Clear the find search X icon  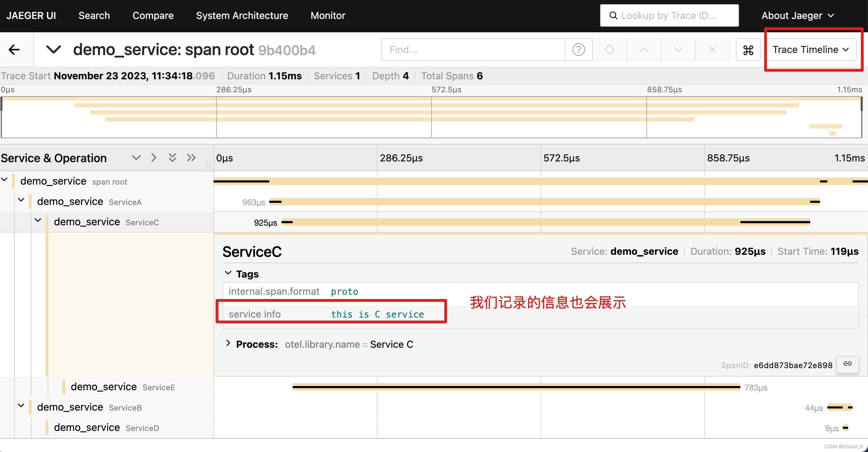coord(712,50)
